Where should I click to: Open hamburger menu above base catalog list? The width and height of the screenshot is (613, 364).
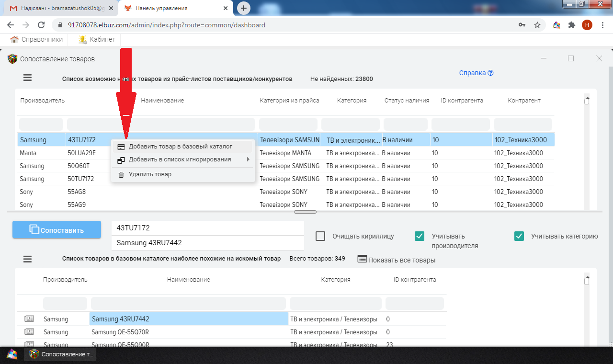pyautogui.click(x=27, y=259)
